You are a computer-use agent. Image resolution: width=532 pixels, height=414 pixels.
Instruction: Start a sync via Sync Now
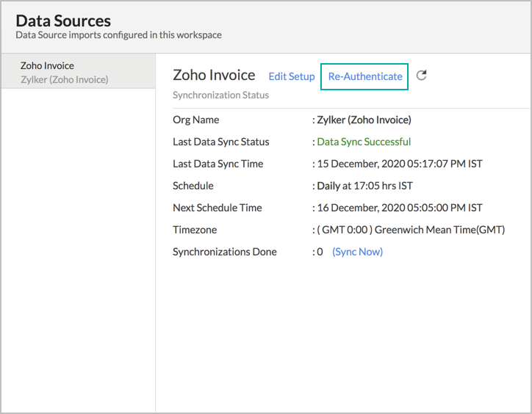357,252
